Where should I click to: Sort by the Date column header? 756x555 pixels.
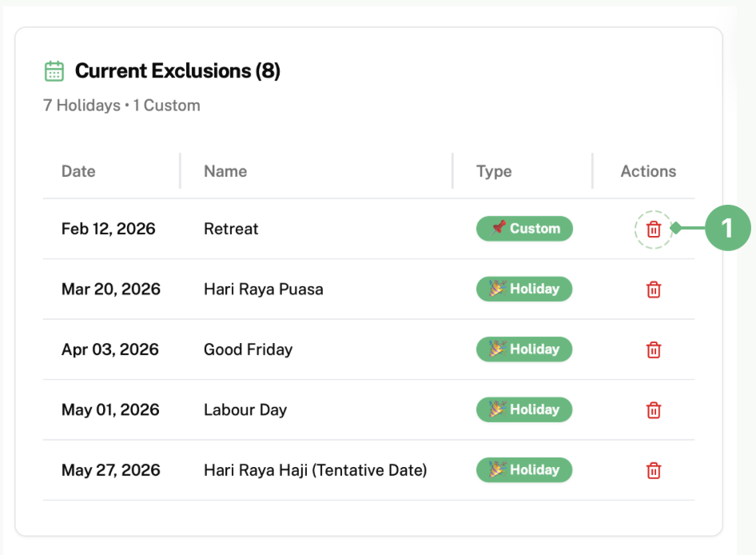coord(78,171)
